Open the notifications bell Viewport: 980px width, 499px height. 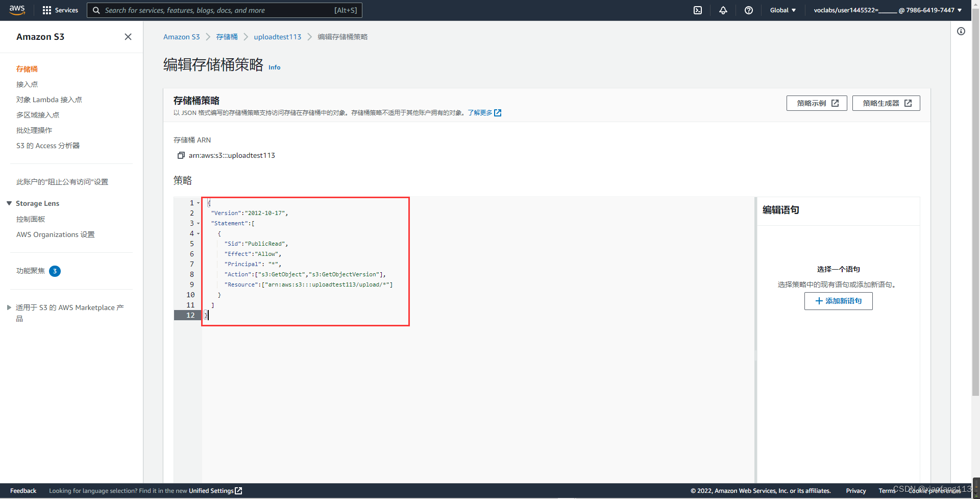pyautogui.click(x=723, y=10)
